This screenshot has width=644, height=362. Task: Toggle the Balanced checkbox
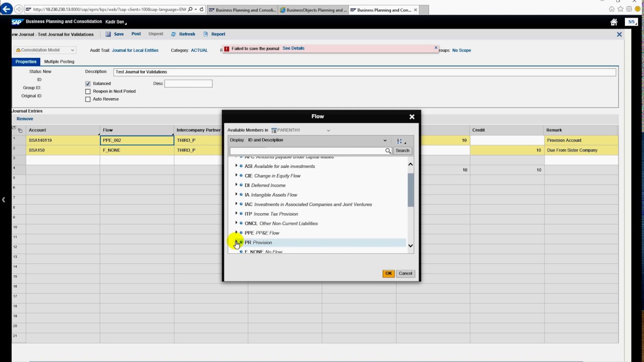[x=88, y=83]
